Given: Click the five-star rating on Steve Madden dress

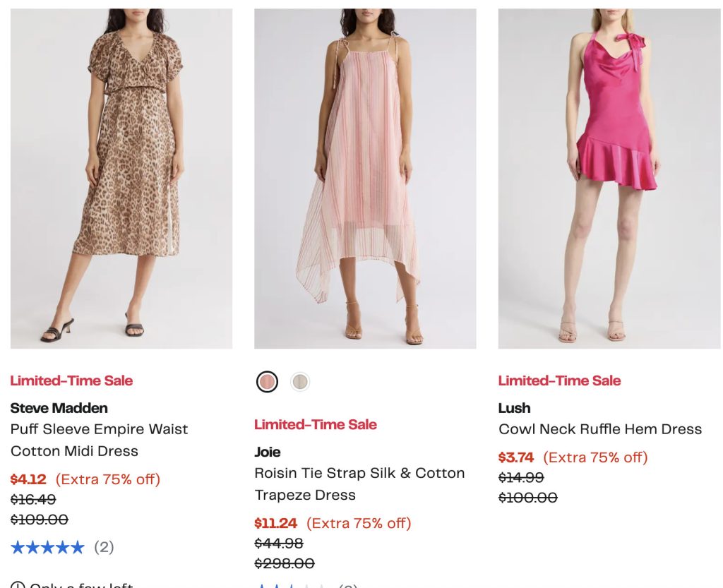Looking at the screenshot, I should coord(47,547).
